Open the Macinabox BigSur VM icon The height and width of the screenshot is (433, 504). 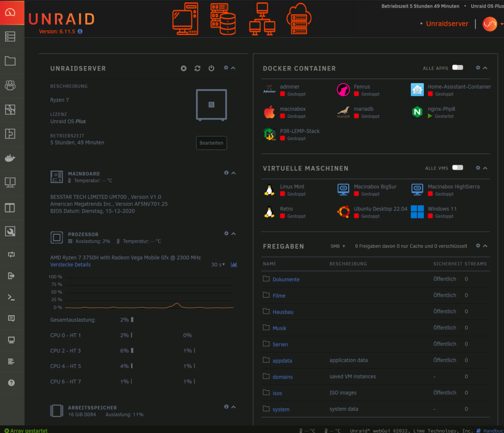[343, 189]
